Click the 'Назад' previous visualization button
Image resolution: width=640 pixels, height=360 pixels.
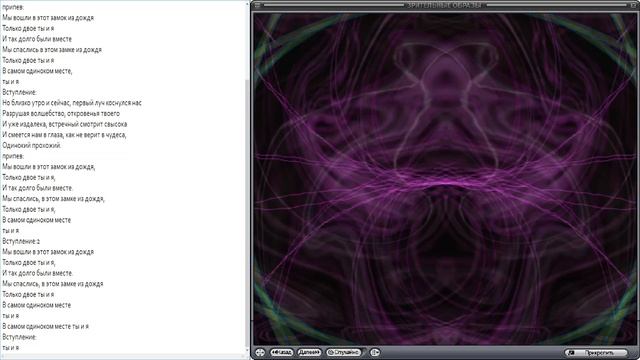coord(281,352)
